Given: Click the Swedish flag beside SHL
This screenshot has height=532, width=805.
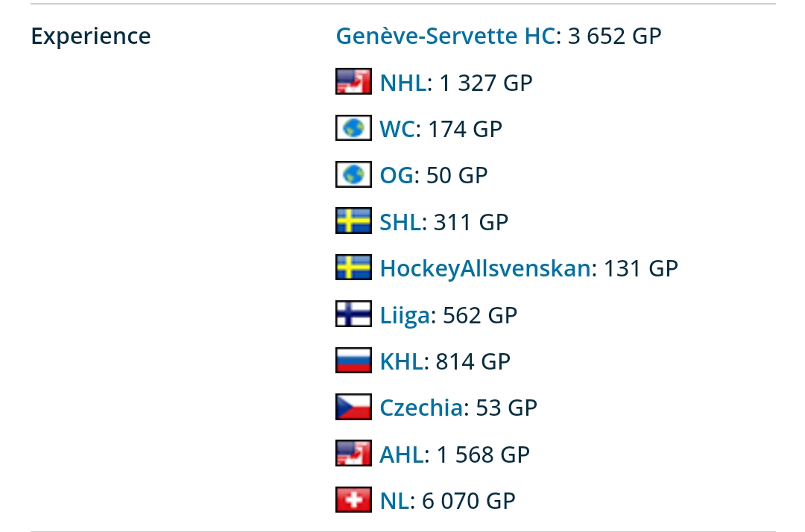Looking at the screenshot, I should pyautogui.click(x=353, y=221).
